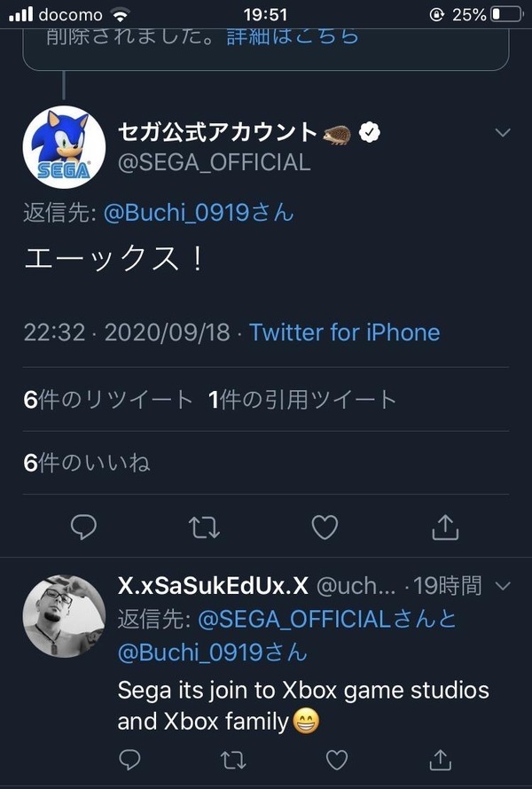Retweet X.xSaSukEdUx.X's Xbox reply

(233, 760)
